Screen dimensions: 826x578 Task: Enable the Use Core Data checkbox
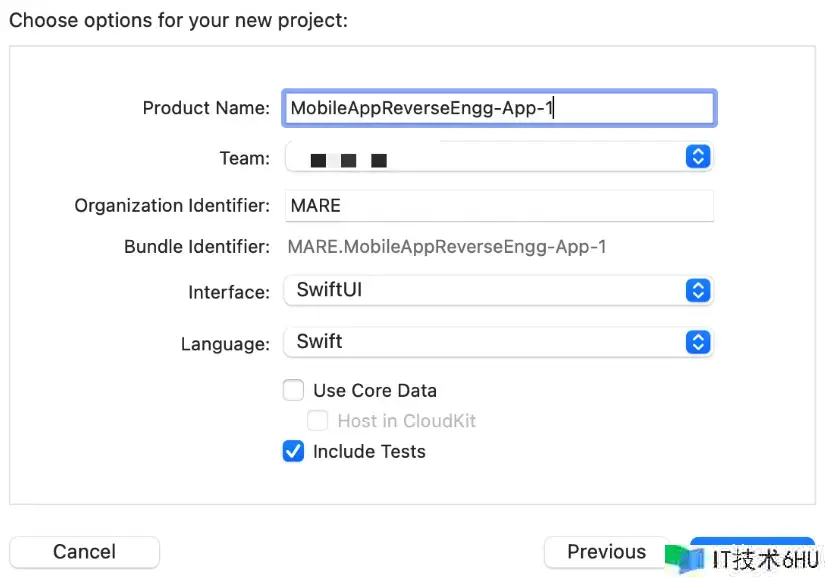[293, 390]
